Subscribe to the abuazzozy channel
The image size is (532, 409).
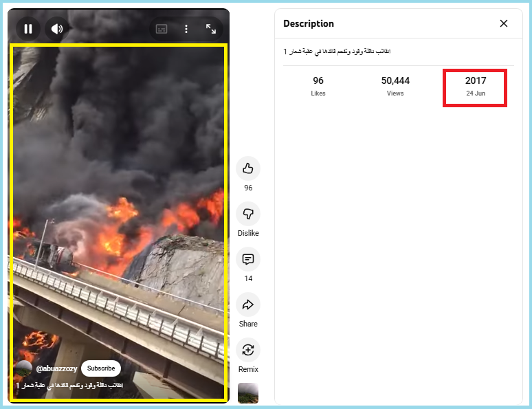click(x=101, y=368)
